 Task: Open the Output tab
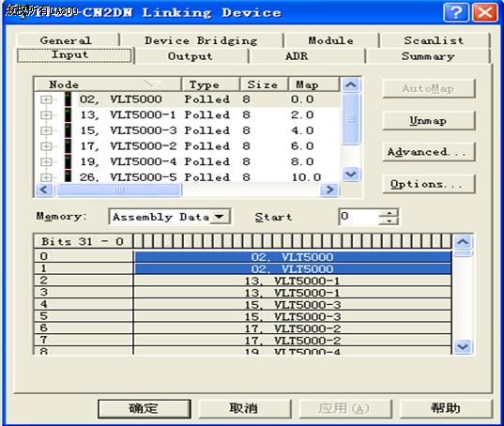click(x=191, y=56)
